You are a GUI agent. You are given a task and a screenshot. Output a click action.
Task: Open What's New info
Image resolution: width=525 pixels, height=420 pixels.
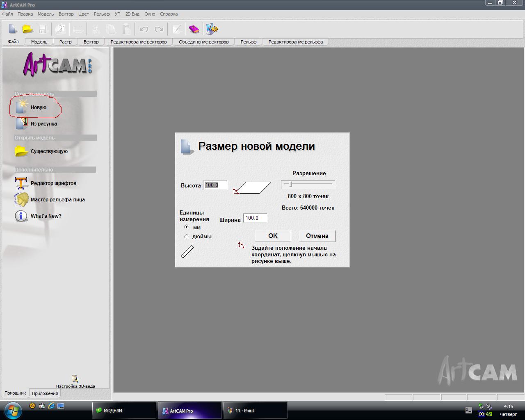point(21,216)
